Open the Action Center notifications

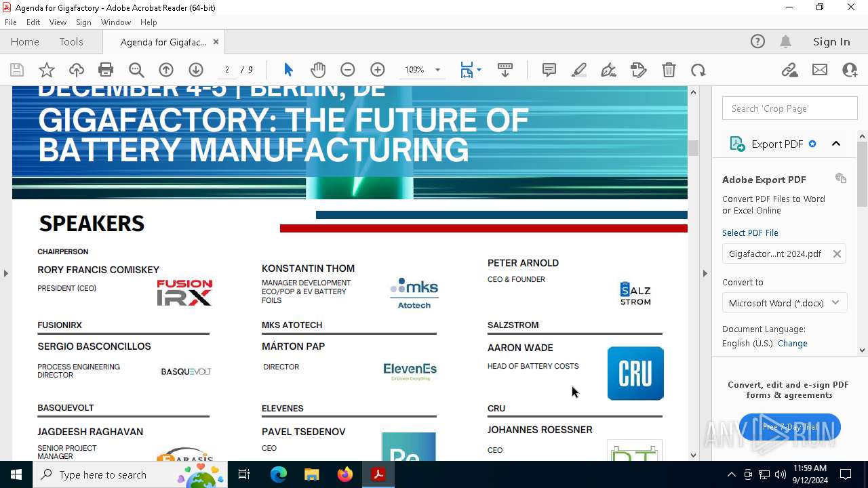(x=846, y=474)
